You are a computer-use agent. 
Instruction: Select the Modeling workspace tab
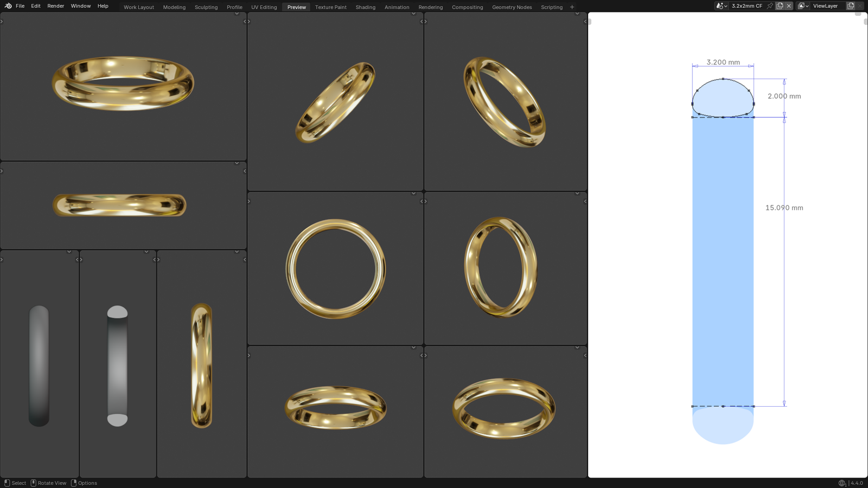point(174,7)
